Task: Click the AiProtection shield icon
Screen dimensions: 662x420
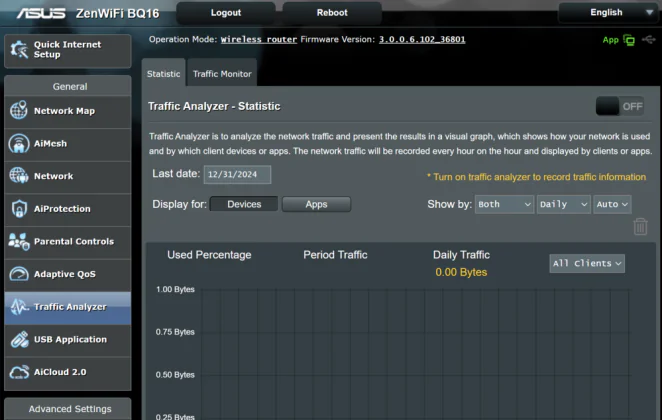Action: coord(19,209)
